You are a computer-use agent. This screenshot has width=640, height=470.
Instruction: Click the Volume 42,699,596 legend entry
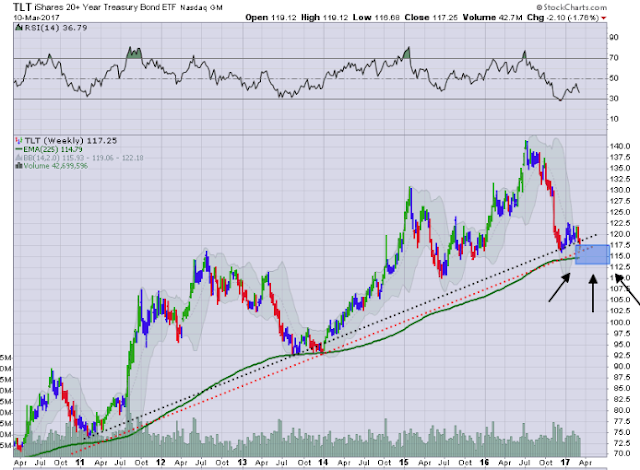(x=55, y=166)
